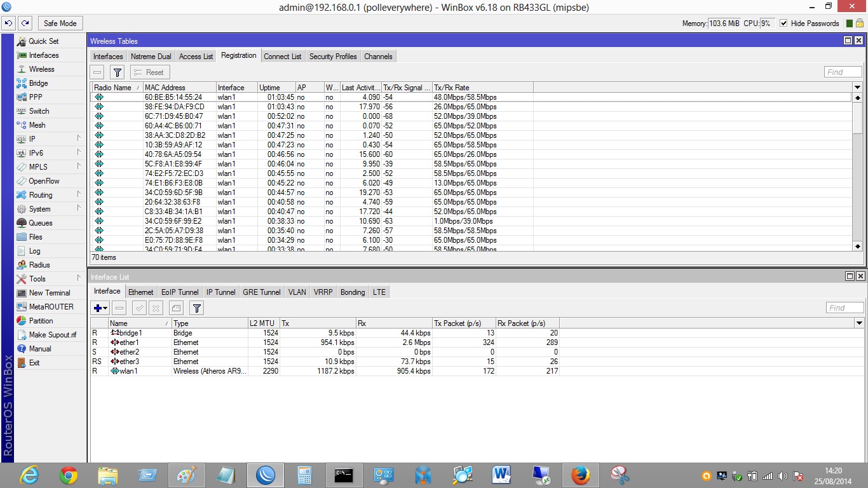Viewport: 868px width, 488px height.
Task: Expand the blue plus add-interface dropdown
Action: tap(100, 308)
